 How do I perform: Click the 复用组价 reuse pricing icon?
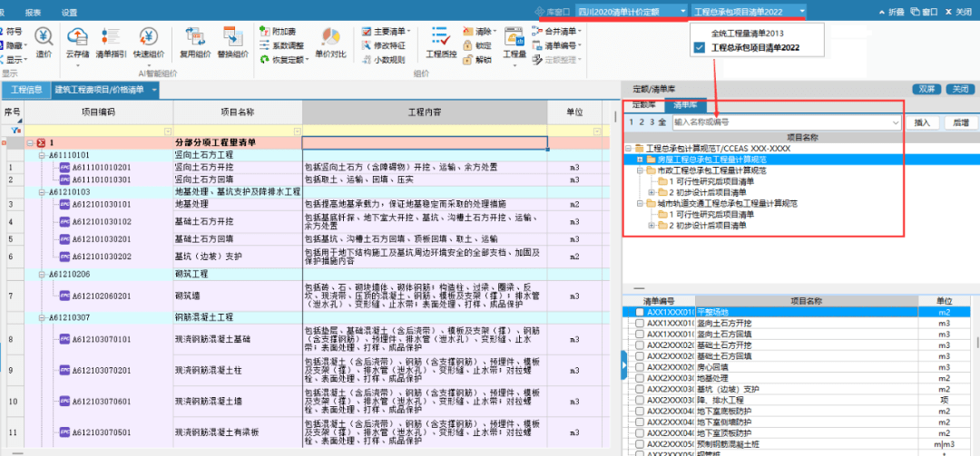(196, 36)
